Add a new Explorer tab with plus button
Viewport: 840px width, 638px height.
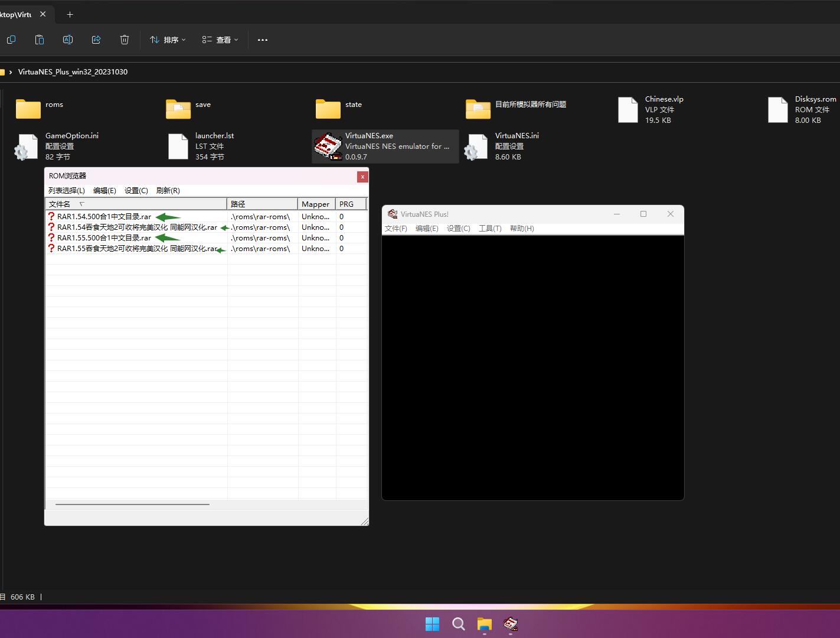(x=70, y=14)
